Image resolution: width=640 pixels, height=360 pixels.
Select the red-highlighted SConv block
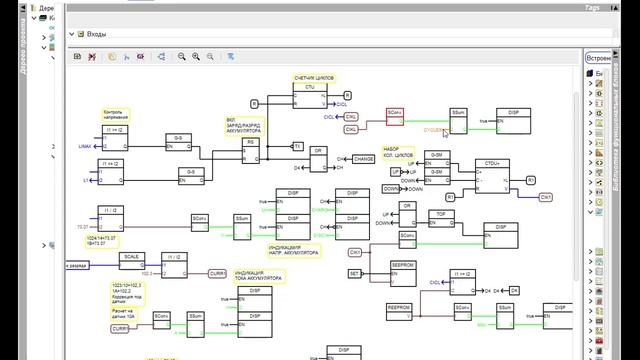(x=395, y=117)
